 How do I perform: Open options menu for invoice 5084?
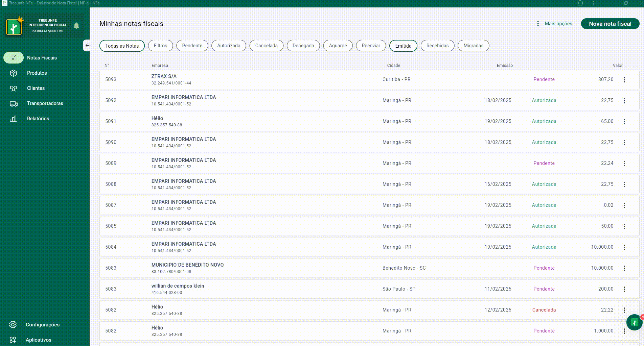(624, 247)
